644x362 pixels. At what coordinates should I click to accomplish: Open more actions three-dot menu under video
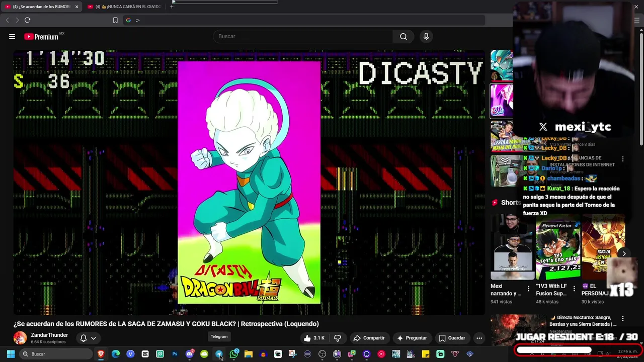[x=479, y=338]
